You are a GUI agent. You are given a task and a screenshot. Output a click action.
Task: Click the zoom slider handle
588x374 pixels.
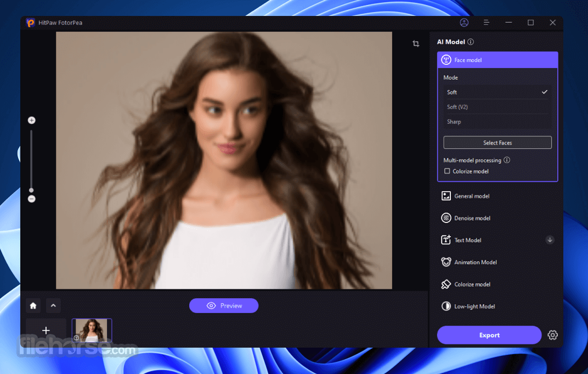coord(31,191)
